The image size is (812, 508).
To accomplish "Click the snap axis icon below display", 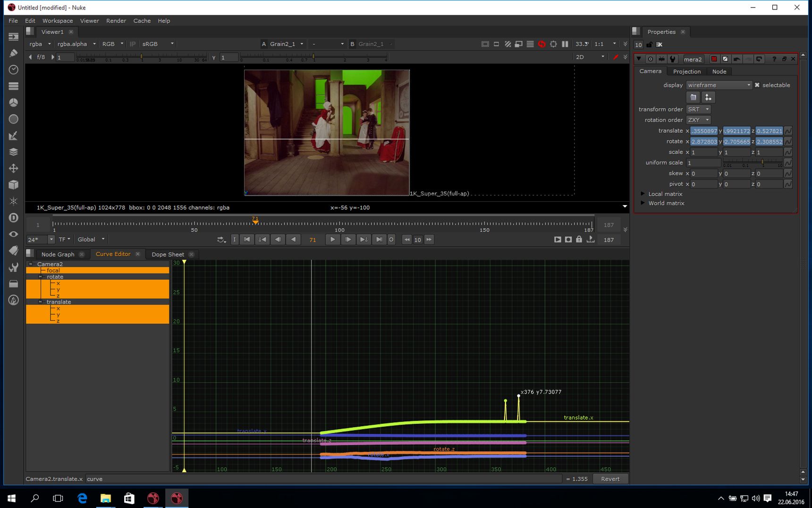I will click(708, 97).
